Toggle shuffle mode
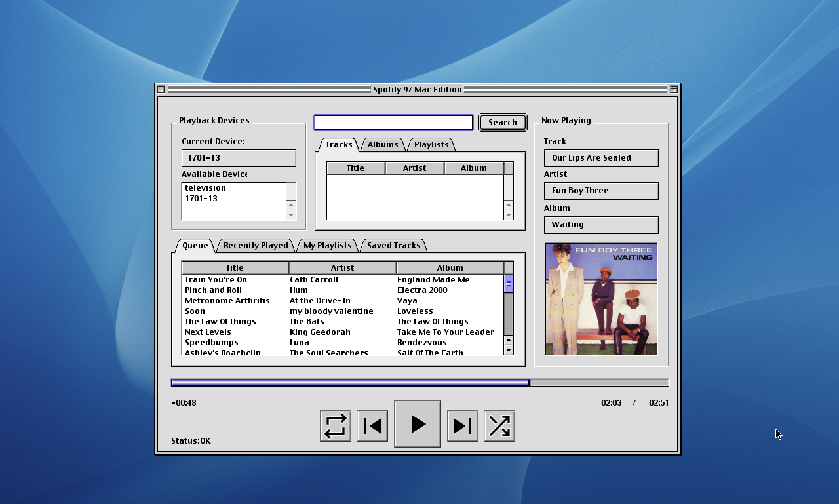This screenshot has height=504, width=839. point(499,426)
